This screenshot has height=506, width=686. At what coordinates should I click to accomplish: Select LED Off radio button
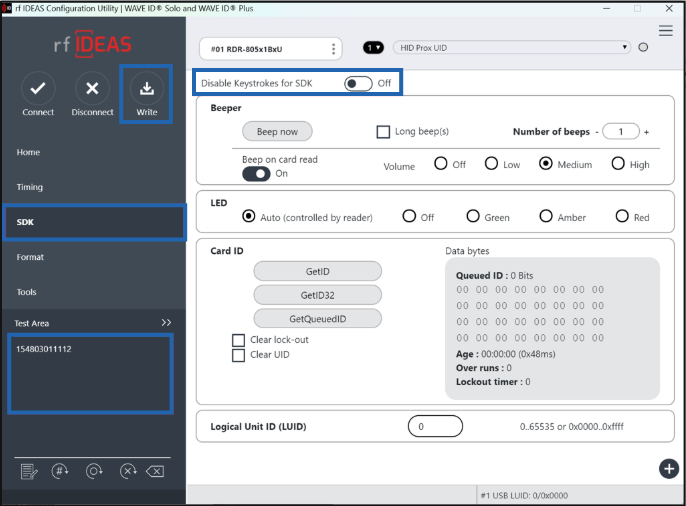(x=409, y=216)
